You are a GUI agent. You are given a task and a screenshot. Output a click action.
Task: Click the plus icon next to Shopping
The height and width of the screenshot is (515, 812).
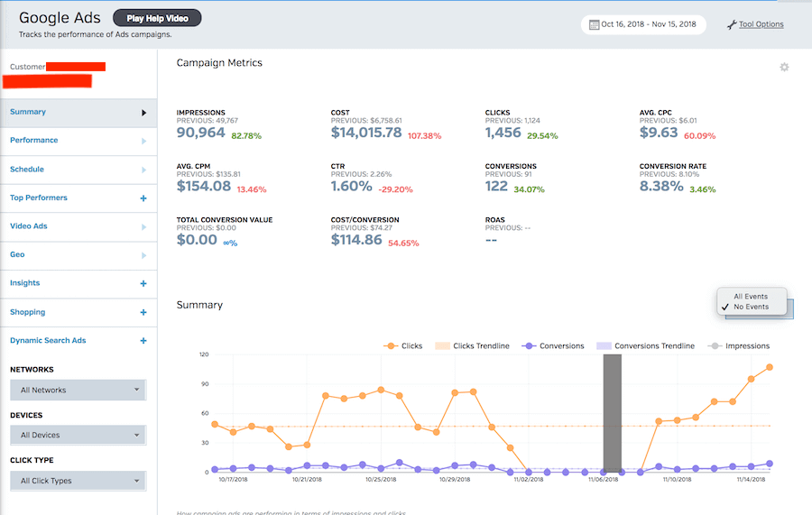tap(143, 312)
